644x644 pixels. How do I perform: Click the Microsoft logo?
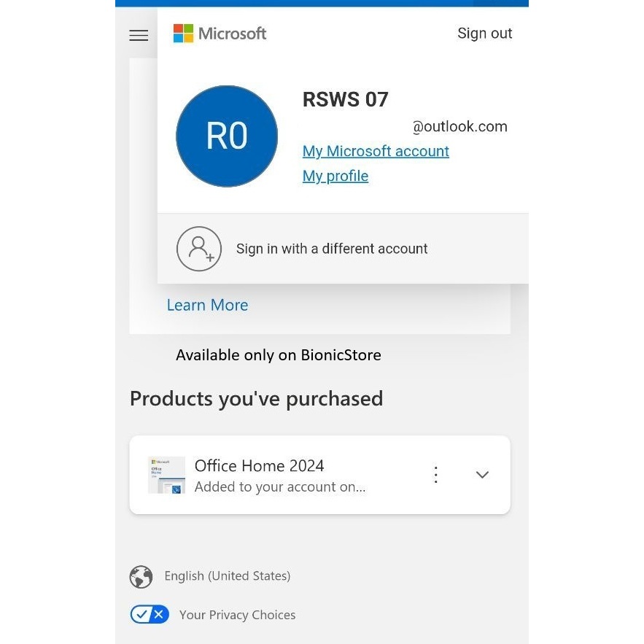[x=220, y=34]
